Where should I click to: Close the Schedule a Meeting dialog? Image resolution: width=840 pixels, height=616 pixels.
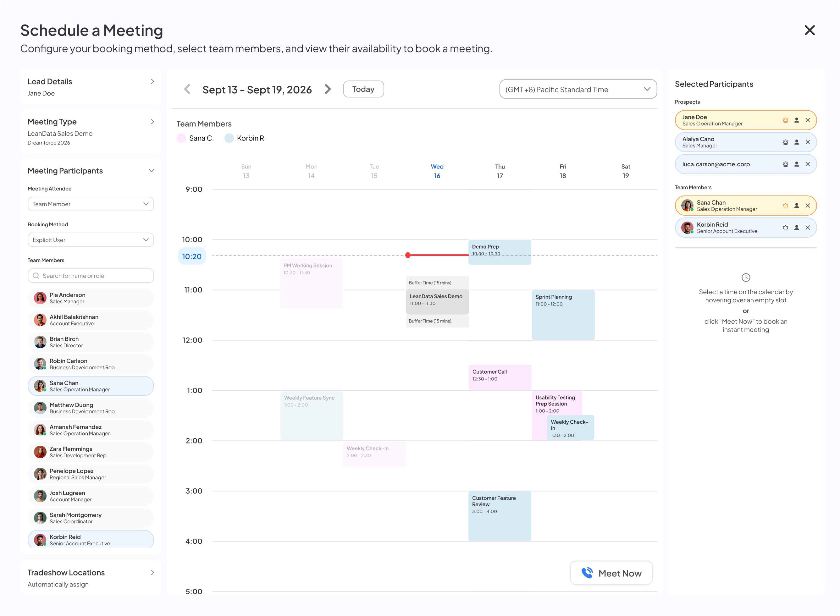(x=810, y=30)
